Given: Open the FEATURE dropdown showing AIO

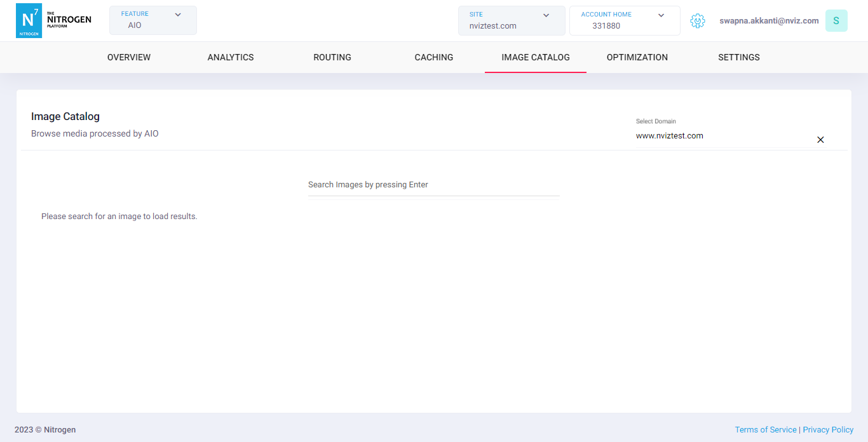Looking at the screenshot, I should tap(153, 20).
